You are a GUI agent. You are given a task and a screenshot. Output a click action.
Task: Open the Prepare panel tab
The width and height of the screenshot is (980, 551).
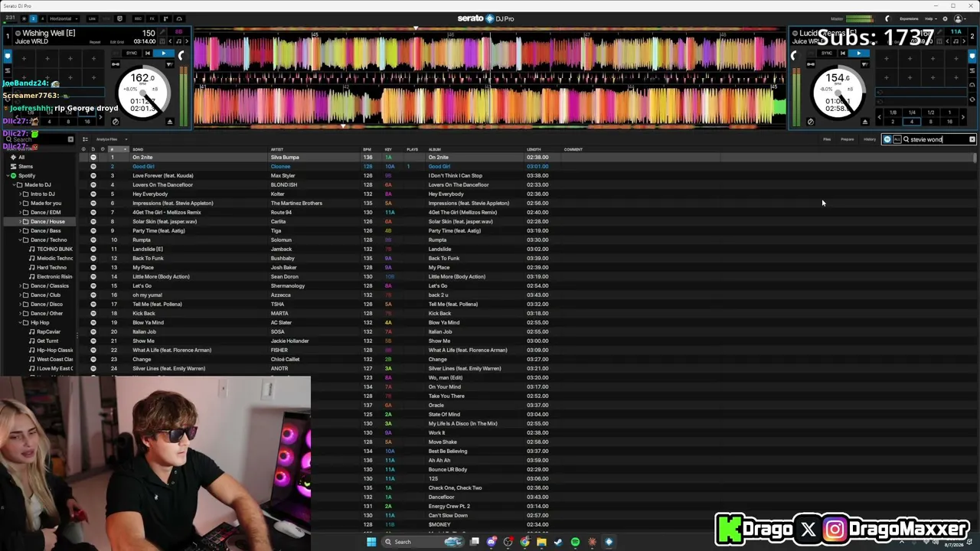tap(847, 139)
